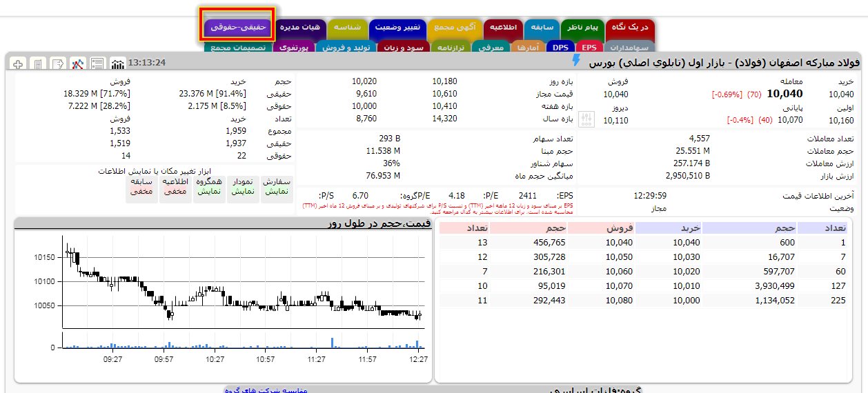Open the line chart analysis icon

pyautogui.click(x=78, y=63)
